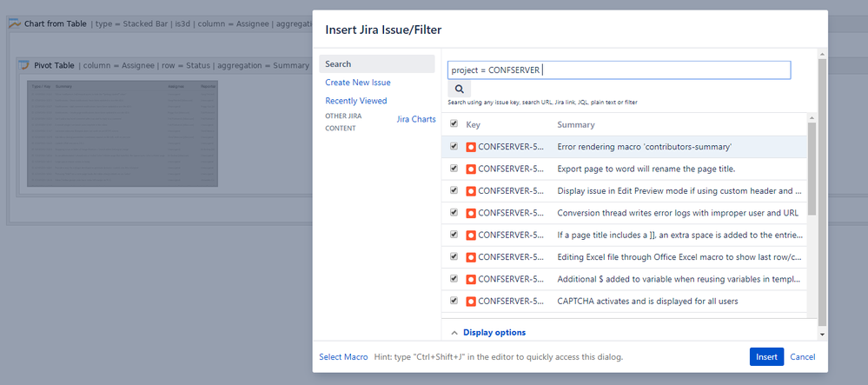Uncheck the 'Export page to word' issue row
The image size is (868, 385).
point(454,169)
